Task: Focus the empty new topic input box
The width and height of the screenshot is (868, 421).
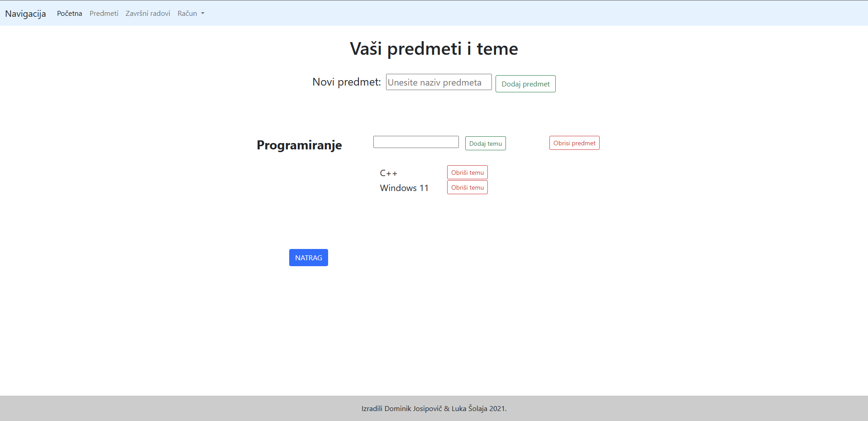Action: coord(415,142)
